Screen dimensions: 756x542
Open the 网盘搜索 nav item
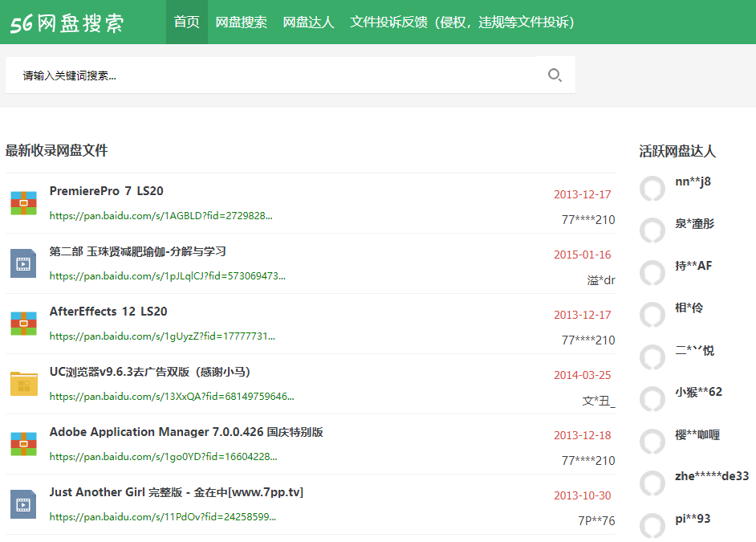[241, 22]
